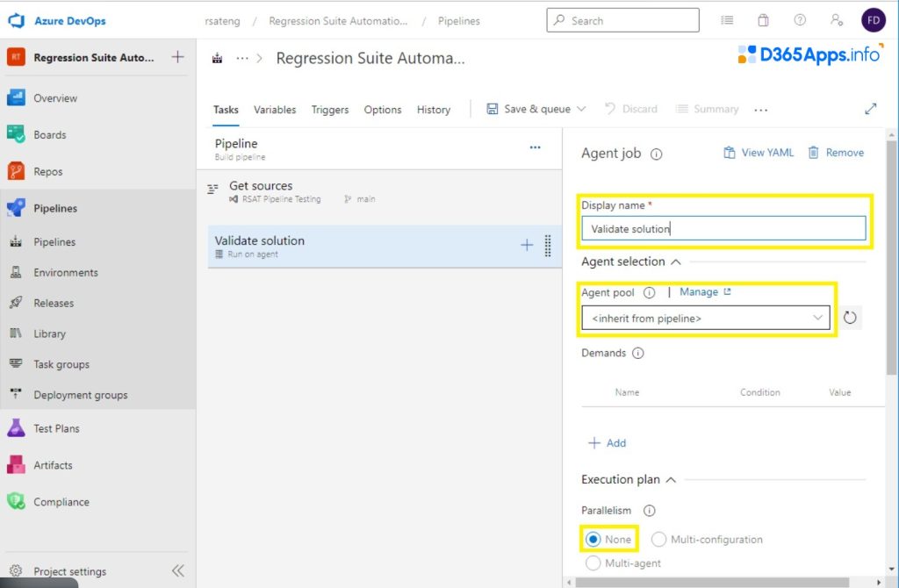Open the user settings person icon

click(x=837, y=20)
